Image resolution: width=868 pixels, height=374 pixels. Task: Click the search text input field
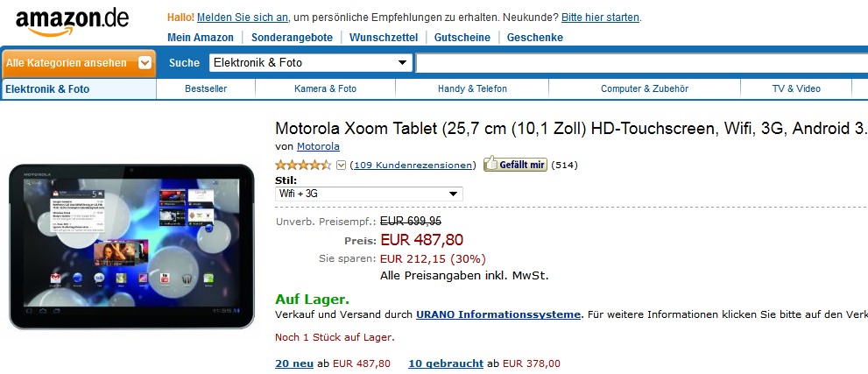coord(639,63)
